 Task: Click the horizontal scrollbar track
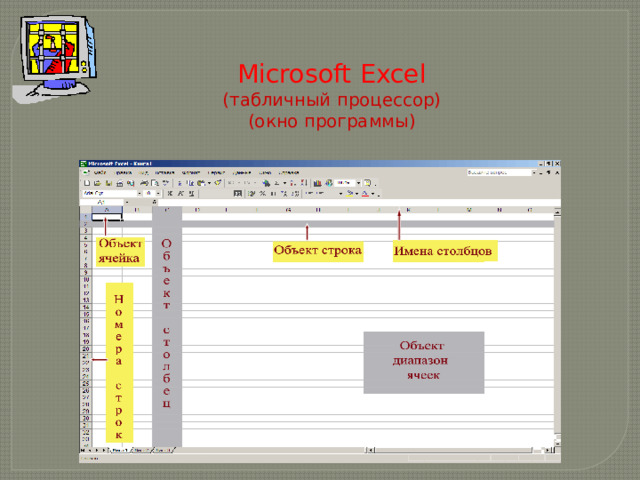[454, 450]
